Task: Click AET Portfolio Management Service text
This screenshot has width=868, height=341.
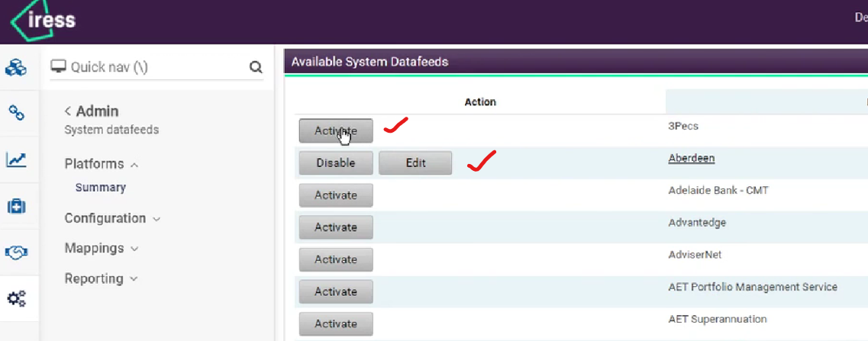Action: pyautogui.click(x=753, y=288)
